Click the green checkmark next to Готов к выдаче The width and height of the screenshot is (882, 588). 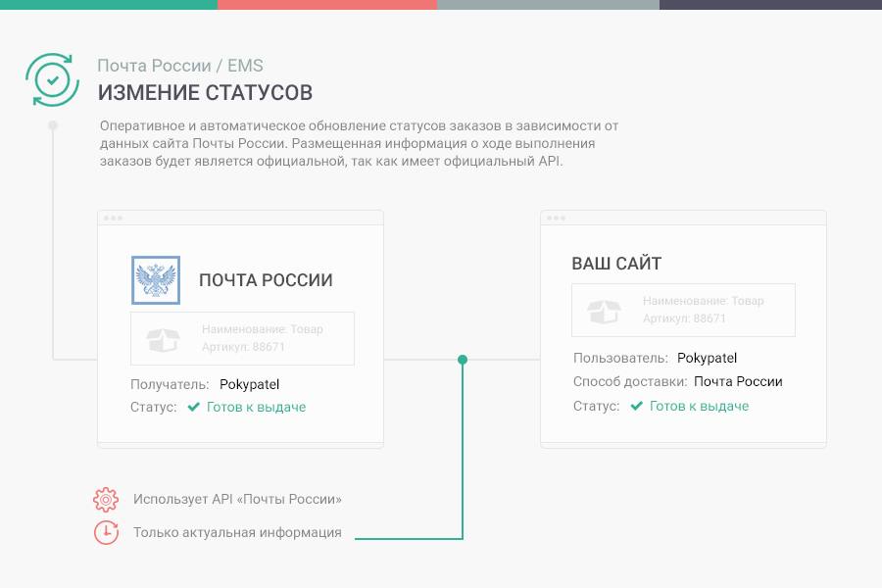click(x=195, y=406)
